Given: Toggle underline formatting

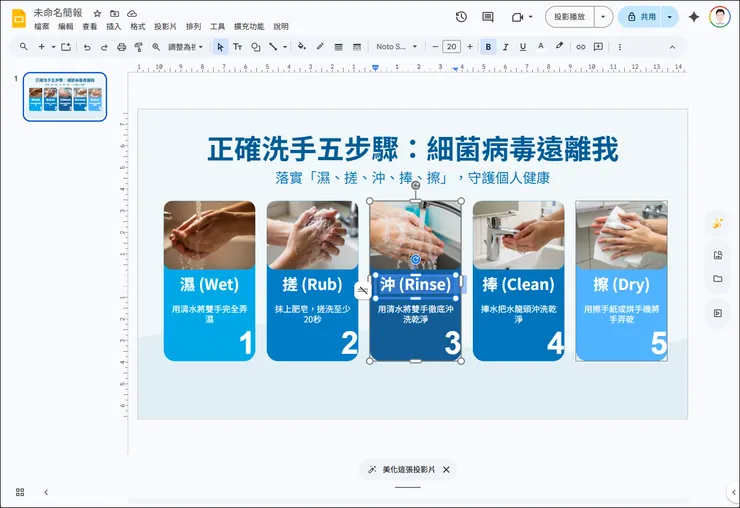Looking at the screenshot, I should point(523,47).
